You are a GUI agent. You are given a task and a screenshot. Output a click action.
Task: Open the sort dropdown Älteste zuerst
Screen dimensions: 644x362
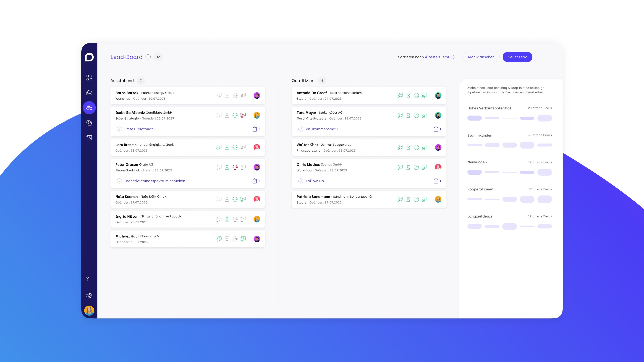[439, 57]
